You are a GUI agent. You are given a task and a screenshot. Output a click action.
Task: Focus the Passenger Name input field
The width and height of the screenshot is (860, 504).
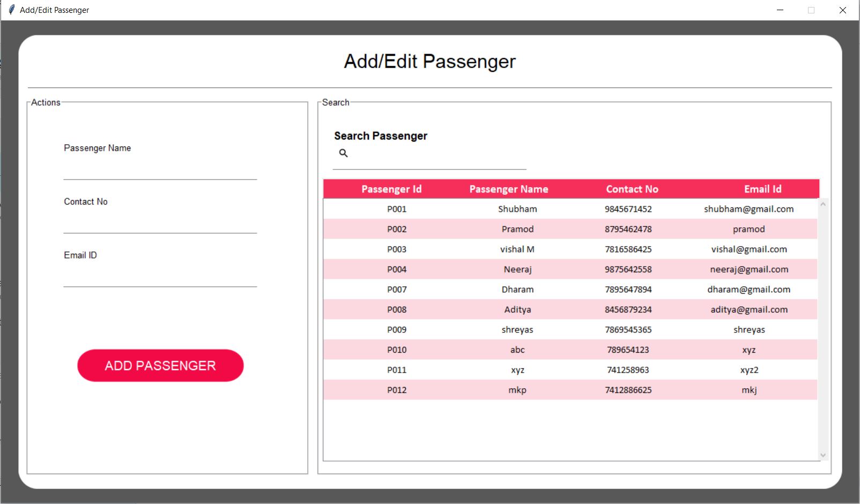coord(160,170)
